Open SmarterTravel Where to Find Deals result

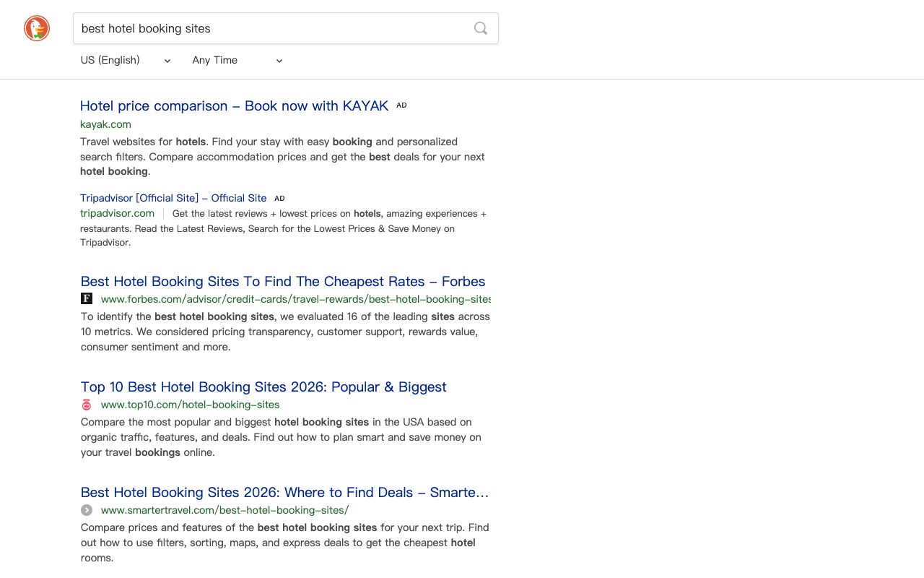point(284,492)
